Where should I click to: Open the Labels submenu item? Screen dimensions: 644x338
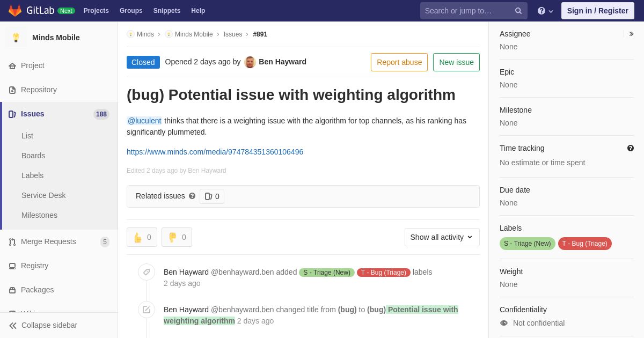pos(32,175)
